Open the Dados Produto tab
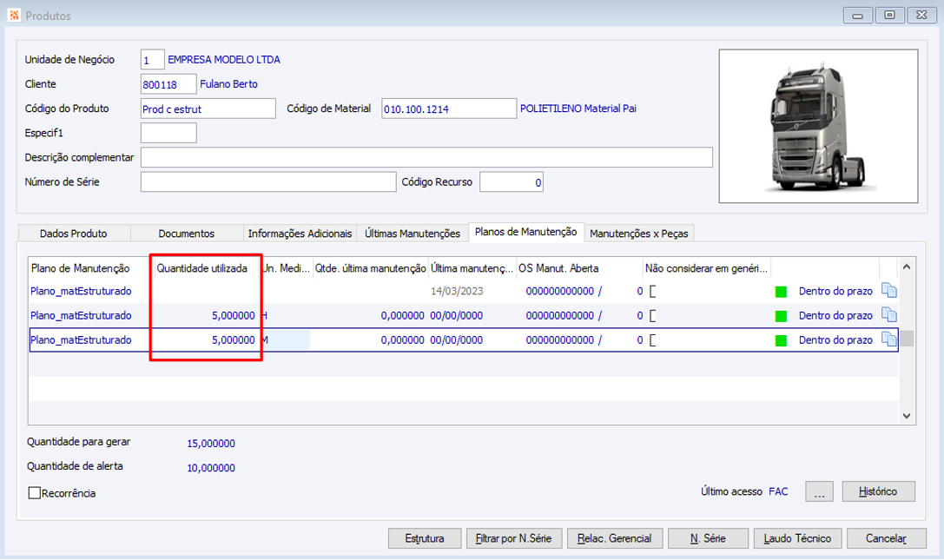This screenshot has height=560, width=944. tap(74, 233)
